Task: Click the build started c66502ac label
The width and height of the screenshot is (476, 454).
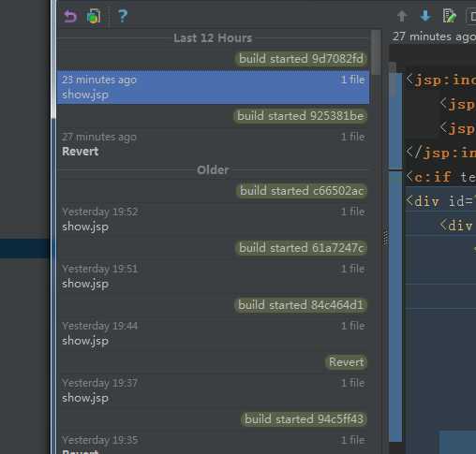Action: click(302, 191)
